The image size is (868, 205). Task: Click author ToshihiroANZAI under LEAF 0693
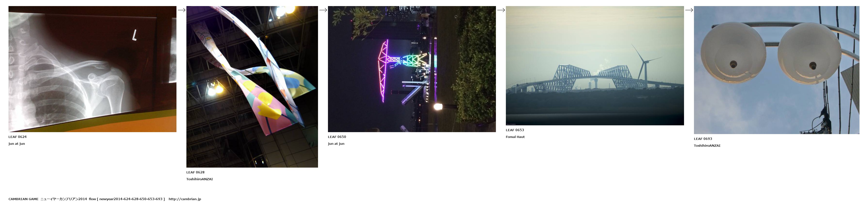[707, 146]
